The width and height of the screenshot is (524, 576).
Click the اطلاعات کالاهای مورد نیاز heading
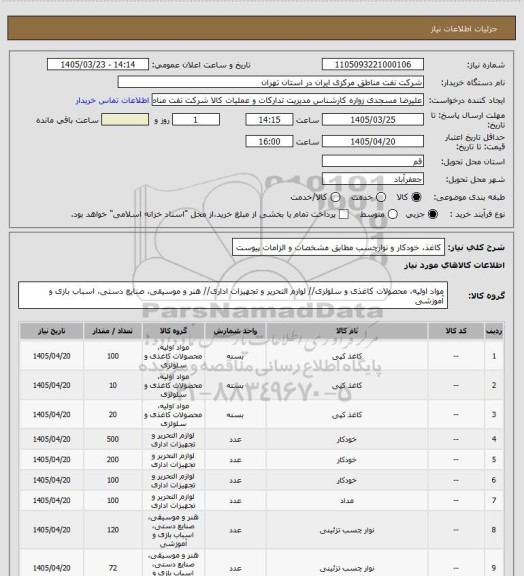(455, 265)
